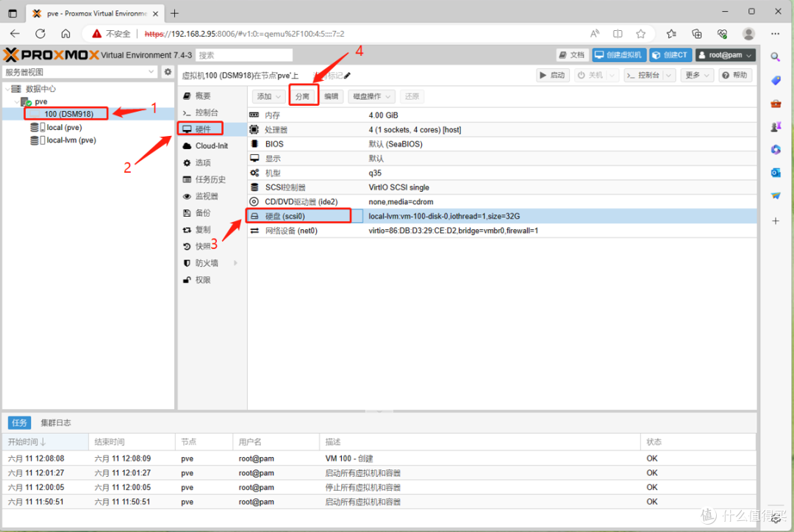Click the Detach button
Image resolution: width=794 pixels, height=532 pixels.
pos(303,96)
